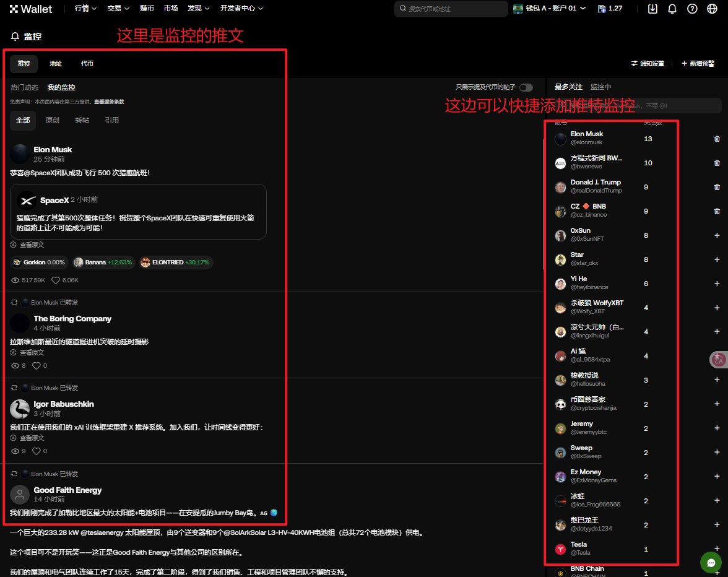The width and height of the screenshot is (728, 577).
Task: Open the language globe icon
Action: (x=712, y=9)
